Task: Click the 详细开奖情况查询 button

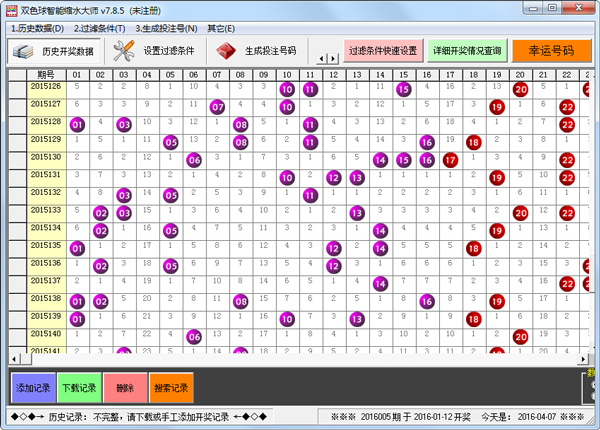Action: [466, 51]
